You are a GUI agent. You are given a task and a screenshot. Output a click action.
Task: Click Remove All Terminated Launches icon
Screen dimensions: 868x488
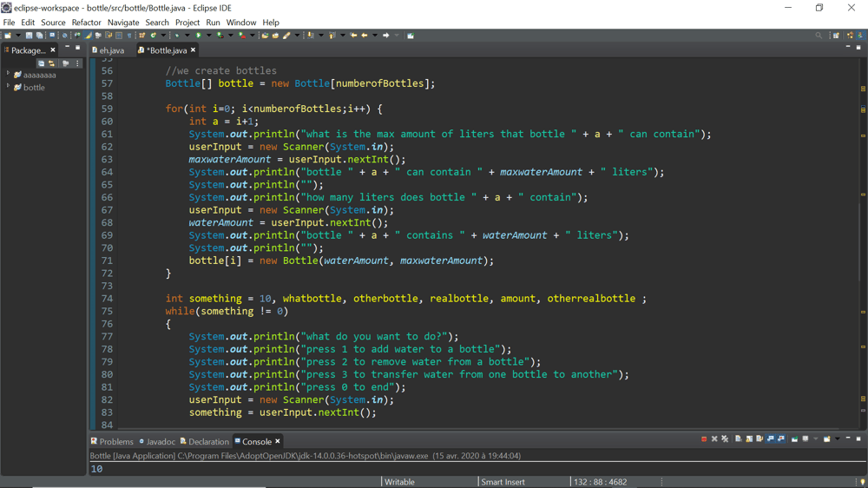[725, 439]
